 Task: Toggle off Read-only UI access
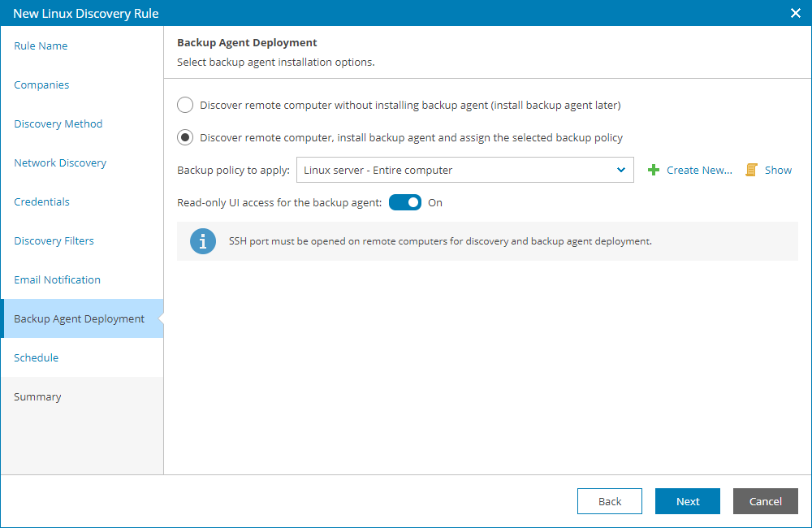pos(405,202)
